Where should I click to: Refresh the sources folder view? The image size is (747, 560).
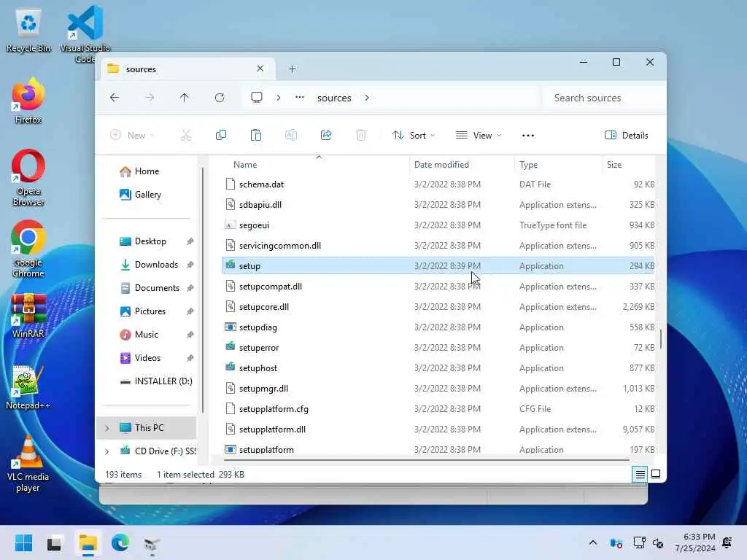point(219,98)
